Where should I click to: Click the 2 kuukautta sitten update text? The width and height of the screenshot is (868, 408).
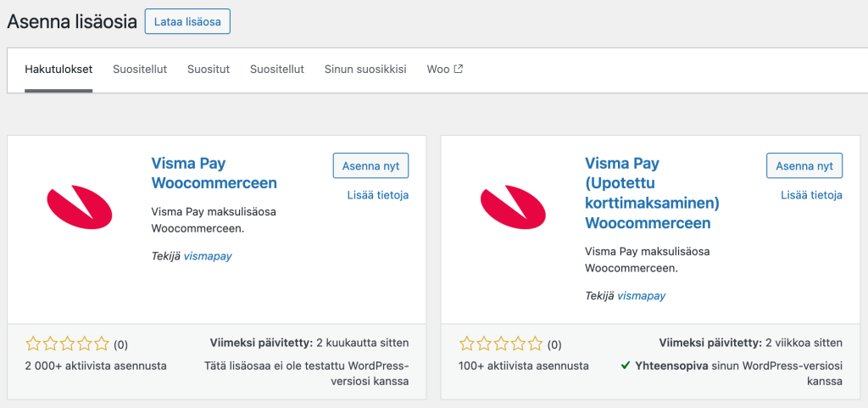coord(363,343)
